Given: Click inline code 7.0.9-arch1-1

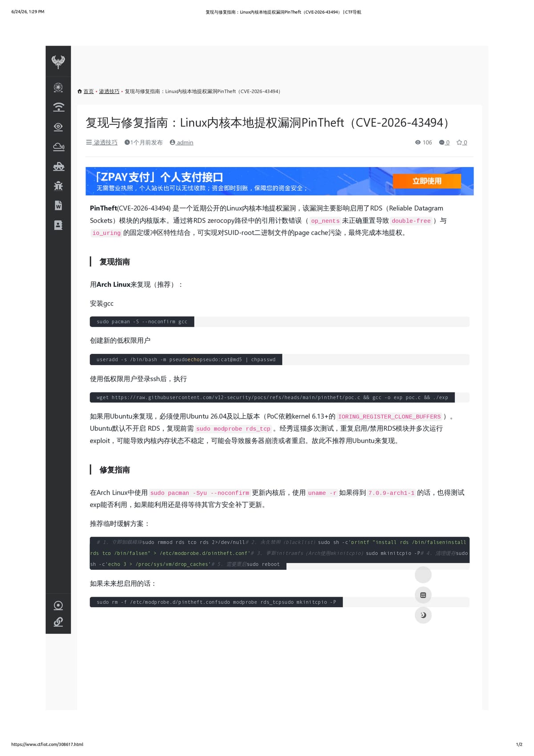Looking at the screenshot, I should (392, 493).
